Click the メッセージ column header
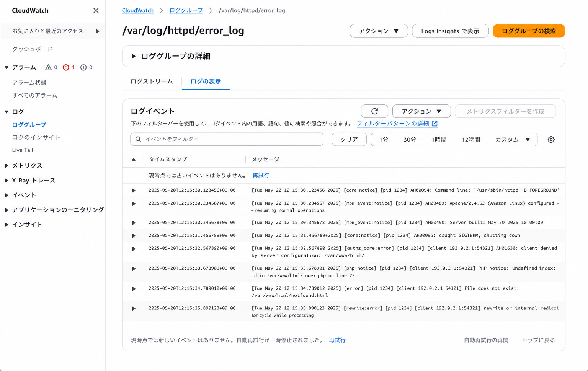The height and width of the screenshot is (371, 588). click(x=265, y=159)
